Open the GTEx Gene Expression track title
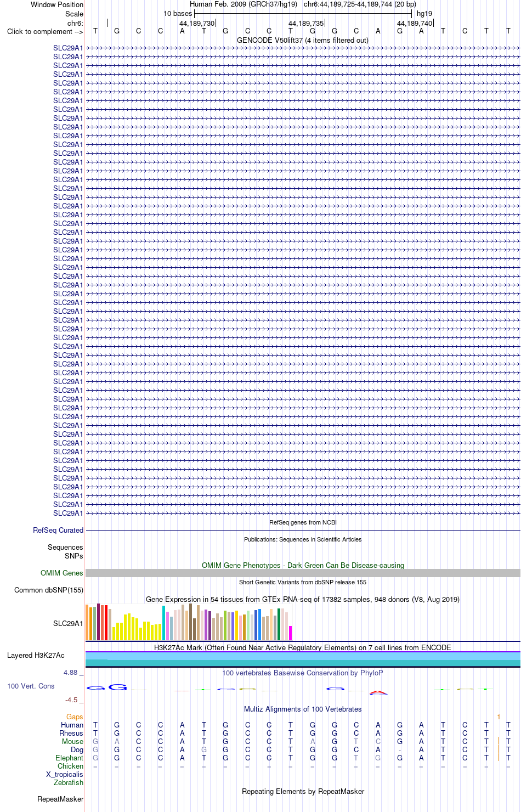 pos(303,599)
